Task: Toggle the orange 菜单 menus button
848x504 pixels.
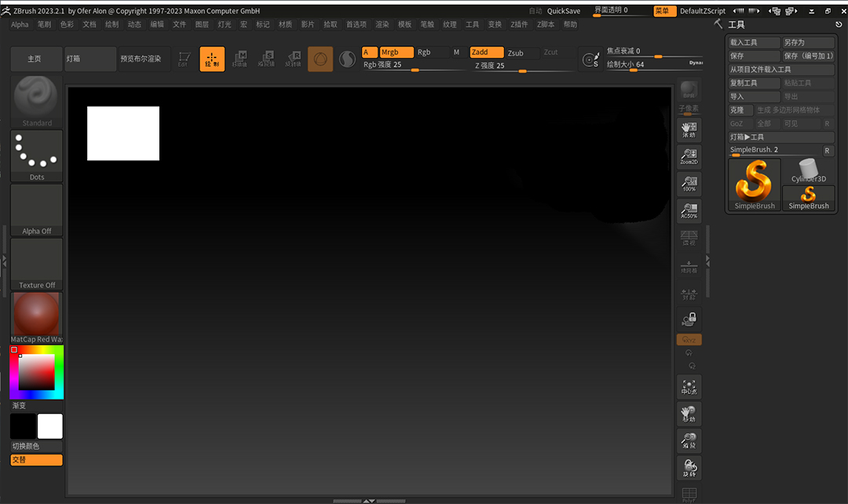Action: [x=664, y=11]
